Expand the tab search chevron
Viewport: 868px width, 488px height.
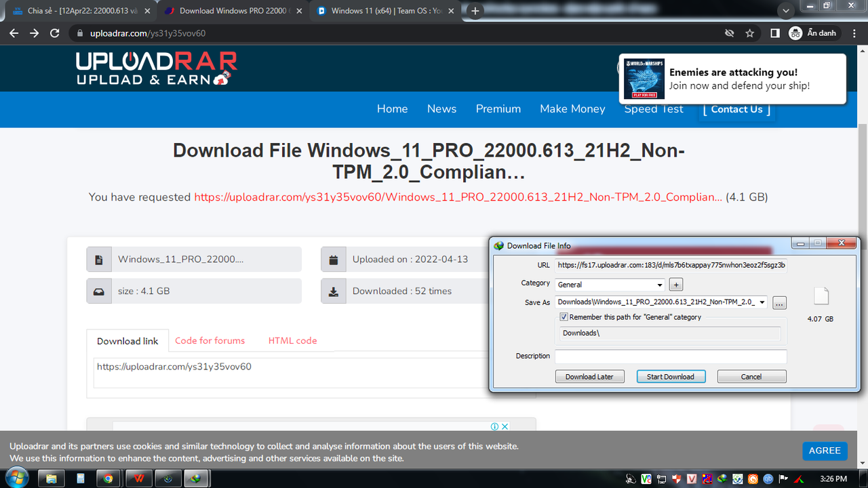pyautogui.click(x=786, y=11)
